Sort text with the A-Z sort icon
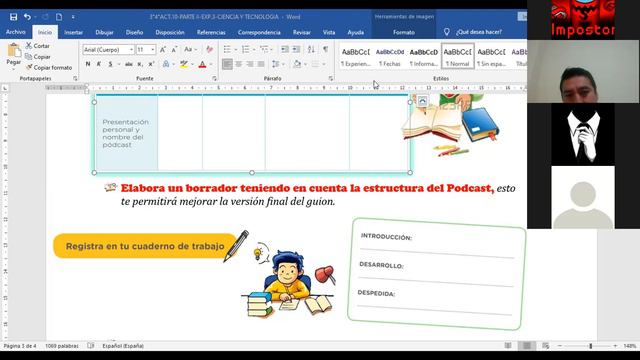 pyautogui.click(x=311, y=49)
